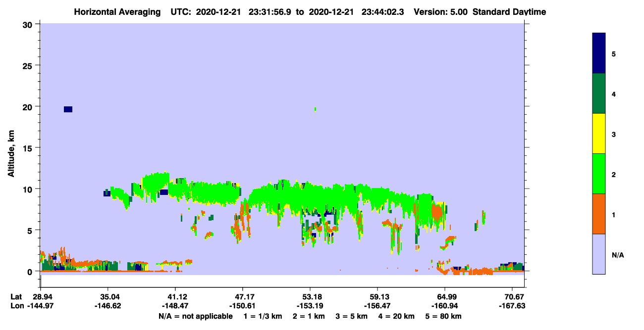The image size is (644, 330).
Task: Click the dark green colorbar segment labeled 4
Action: (599, 94)
